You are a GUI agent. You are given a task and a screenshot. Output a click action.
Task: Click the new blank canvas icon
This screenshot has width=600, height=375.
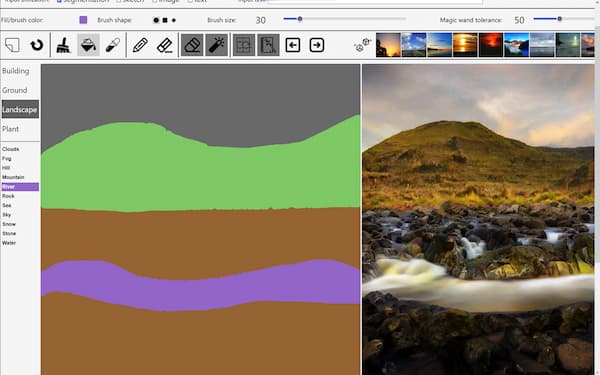click(12, 45)
